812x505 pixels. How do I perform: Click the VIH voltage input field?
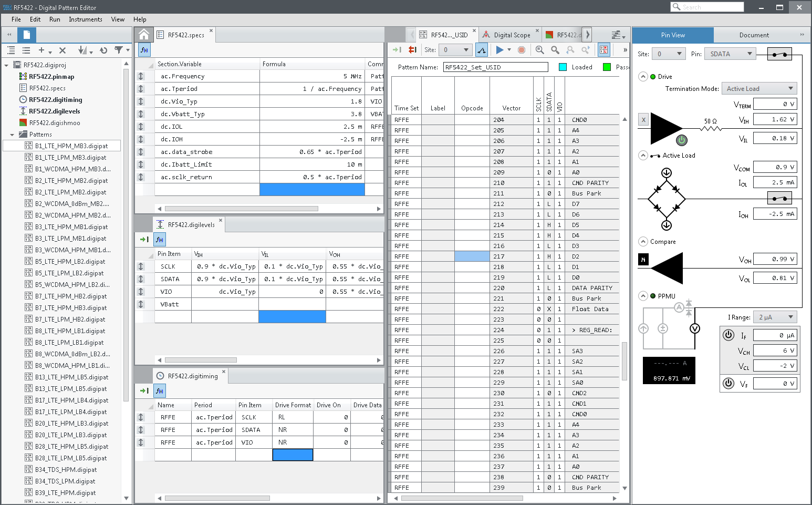tap(775, 119)
